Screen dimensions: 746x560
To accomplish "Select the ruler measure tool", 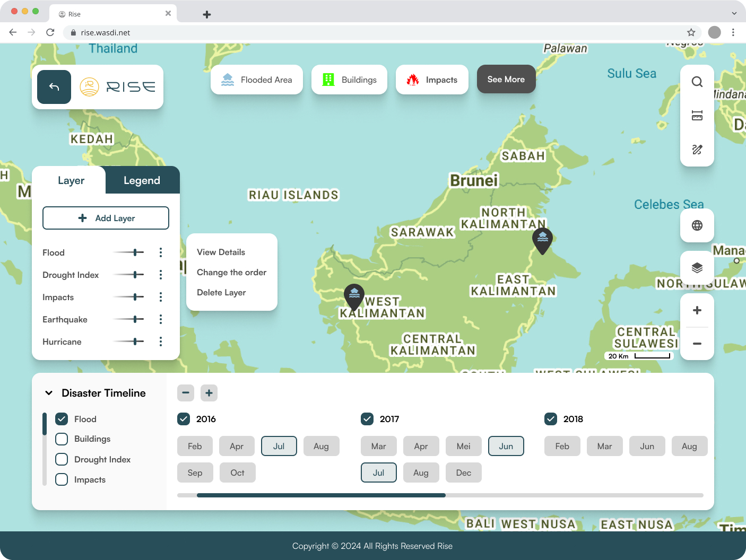I will click(697, 116).
